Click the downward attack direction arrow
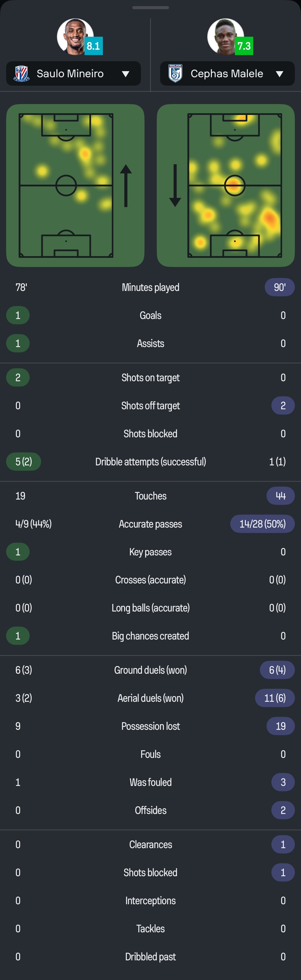Viewport: 301px width, 980px height. click(175, 186)
